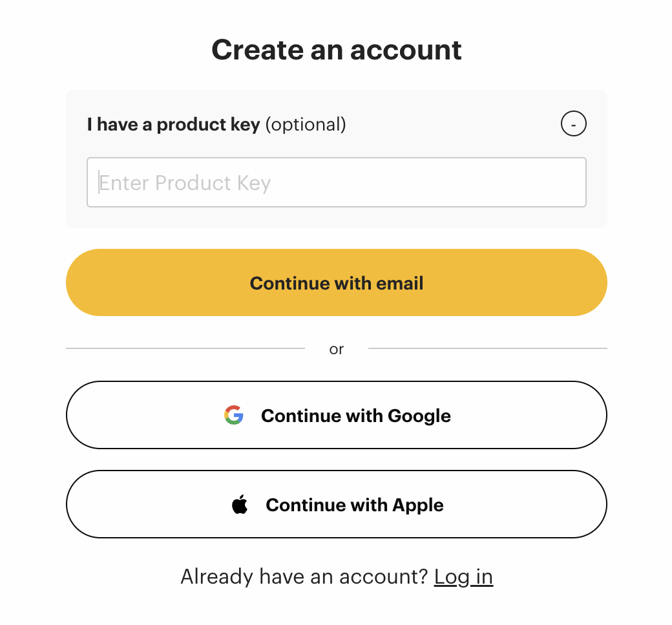
Task: Click the "Continue with Google" text label
Action: (355, 416)
